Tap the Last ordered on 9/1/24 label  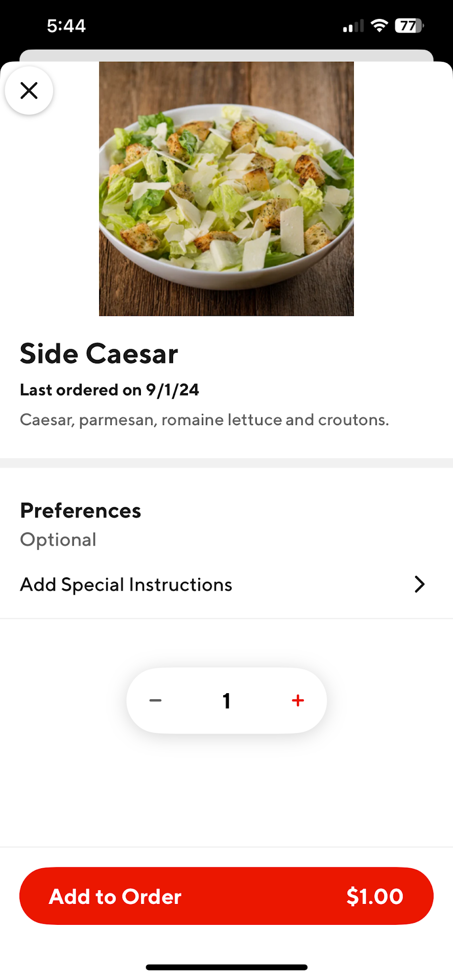[x=109, y=390]
